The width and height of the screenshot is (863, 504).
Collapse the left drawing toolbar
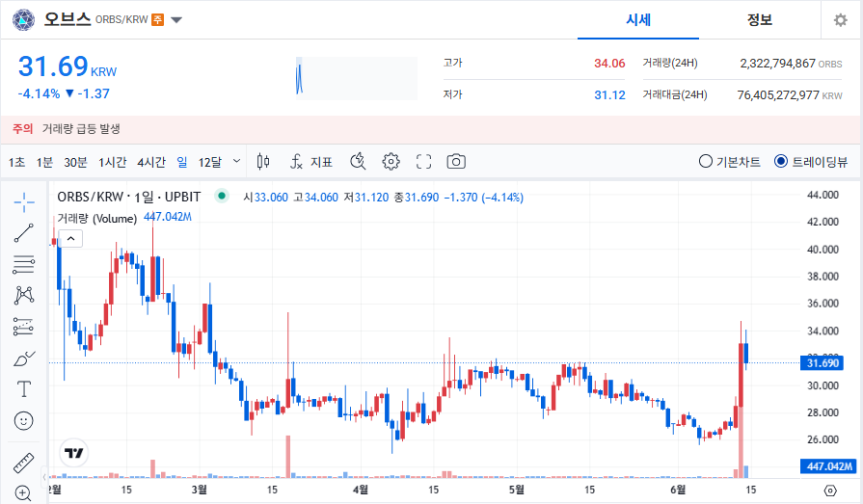[44, 476]
